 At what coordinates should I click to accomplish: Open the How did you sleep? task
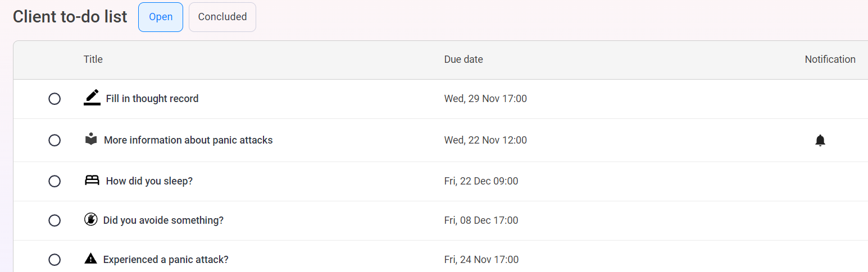point(149,181)
